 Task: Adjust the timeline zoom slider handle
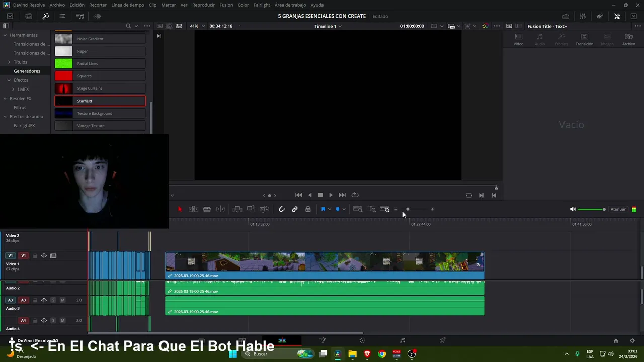pos(408,209)
